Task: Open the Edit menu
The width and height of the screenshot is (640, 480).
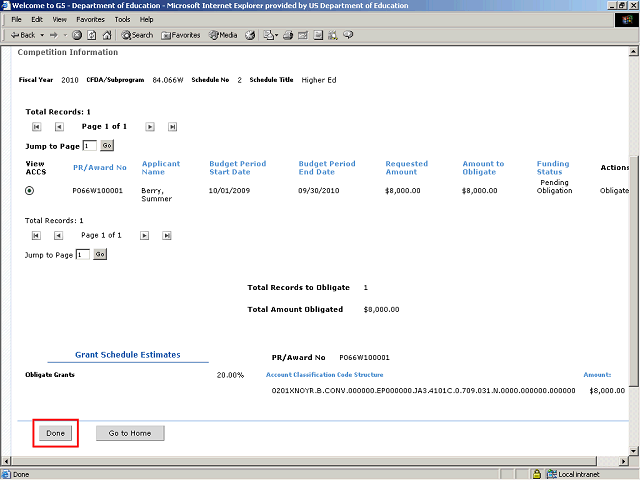Action: (37, 19)
